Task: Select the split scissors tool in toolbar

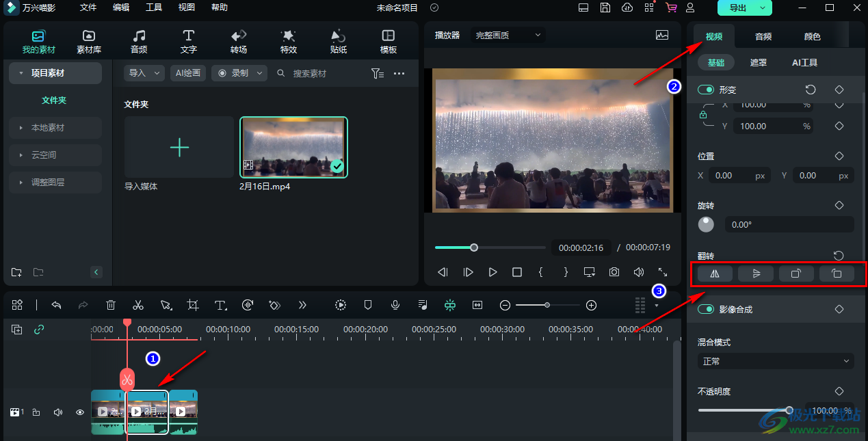Action: (138, 305)
